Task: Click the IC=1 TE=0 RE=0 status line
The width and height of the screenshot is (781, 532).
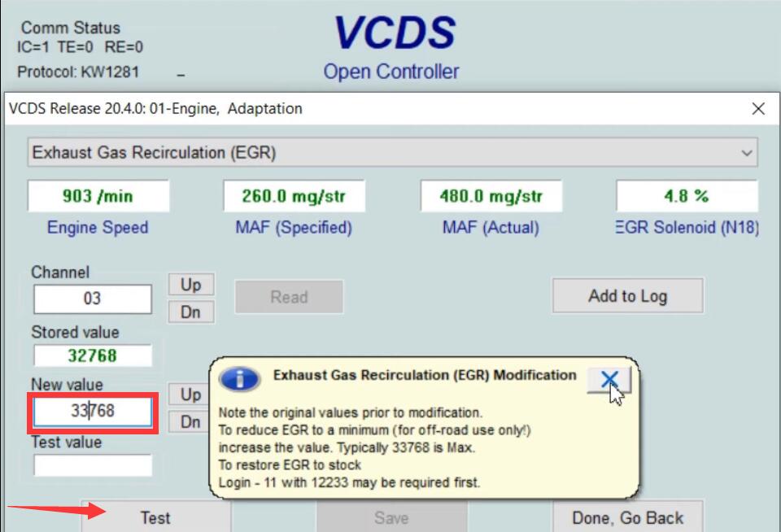Action: pyautogui.click(x=81, y=47)
